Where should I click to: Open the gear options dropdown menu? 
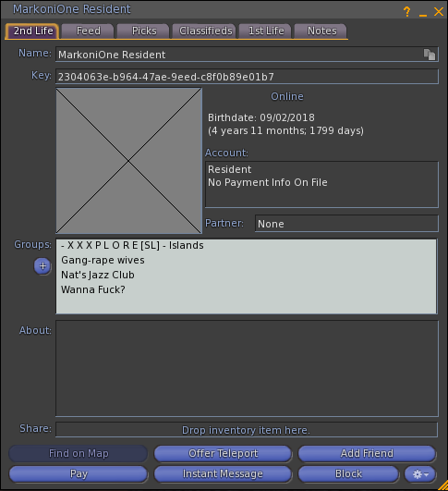pos(420,474)
